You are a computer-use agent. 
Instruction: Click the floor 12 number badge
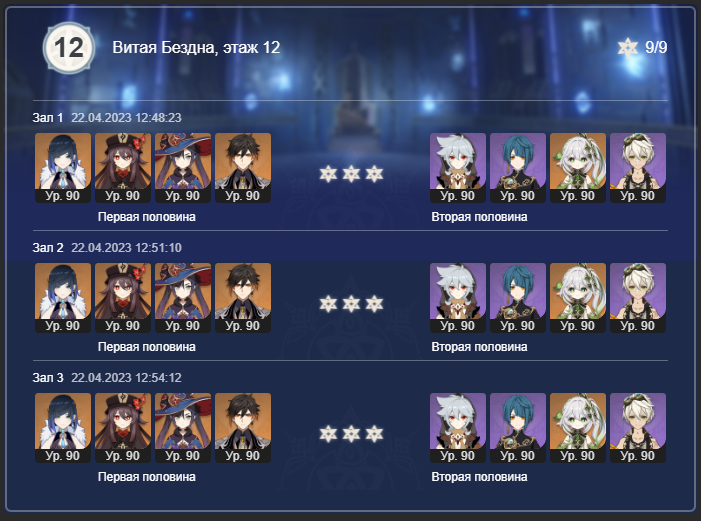point(69,47)
